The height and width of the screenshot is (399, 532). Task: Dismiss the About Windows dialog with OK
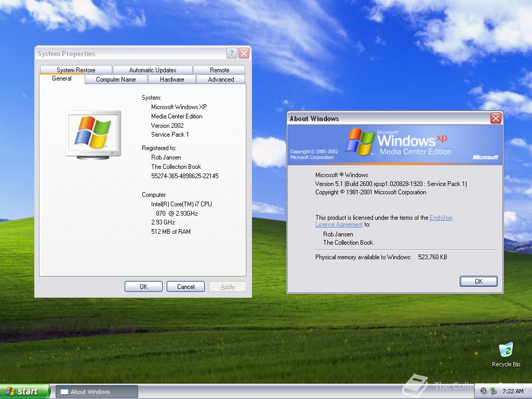click(478, 281)
